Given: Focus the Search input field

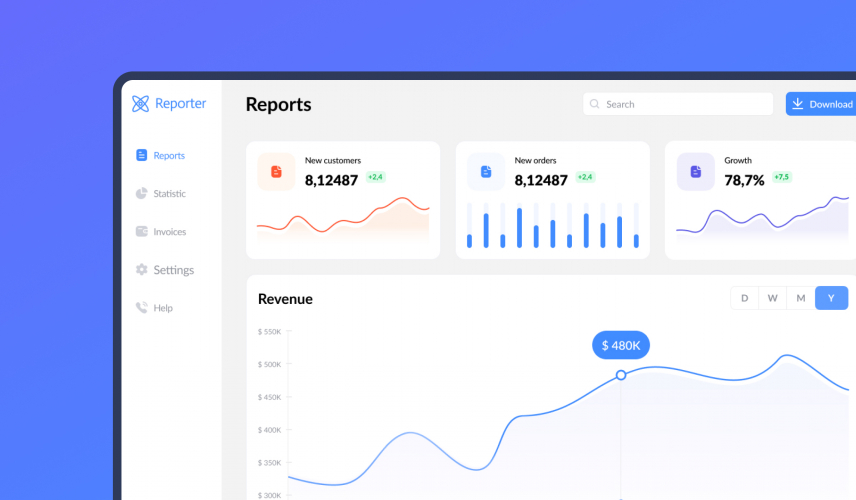Looking at the screenshot, I should tap(678, 104).
